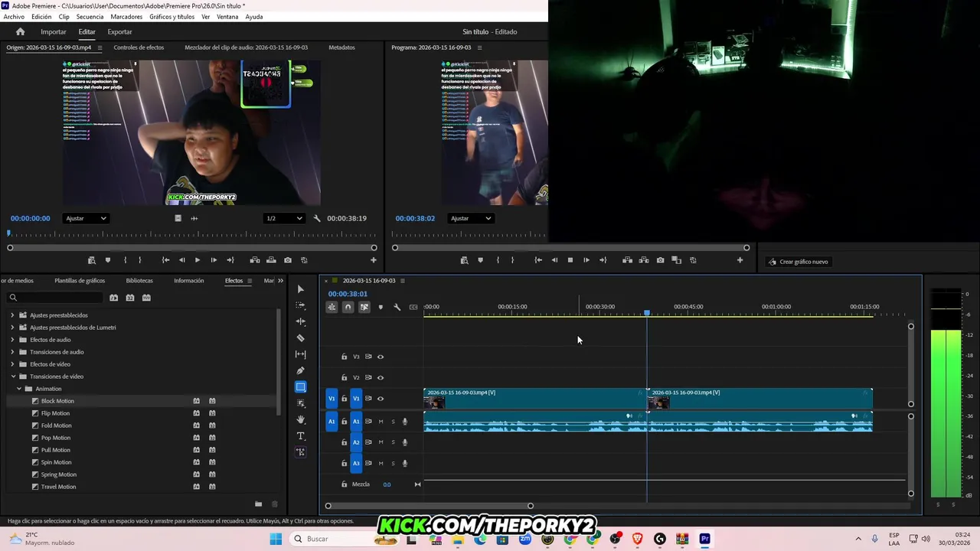Viewport: 980px width, 551px height.
Task: Expand Efectos de audio folder
Action: point(12,340)
